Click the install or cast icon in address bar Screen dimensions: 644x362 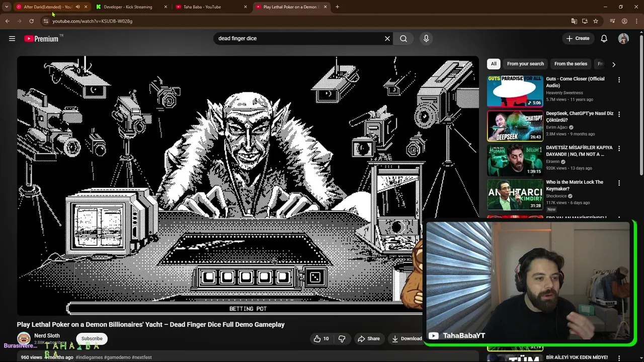[x=585, y=21]
